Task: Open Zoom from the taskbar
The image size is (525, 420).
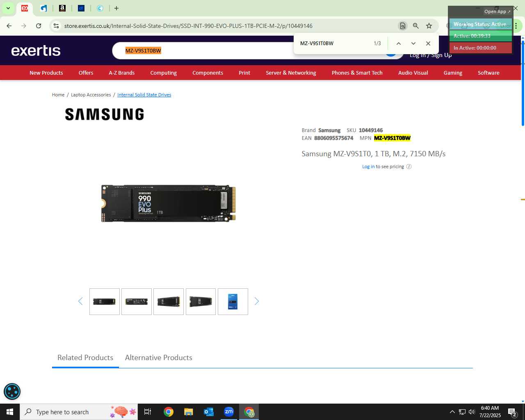Action: (229, 412)
